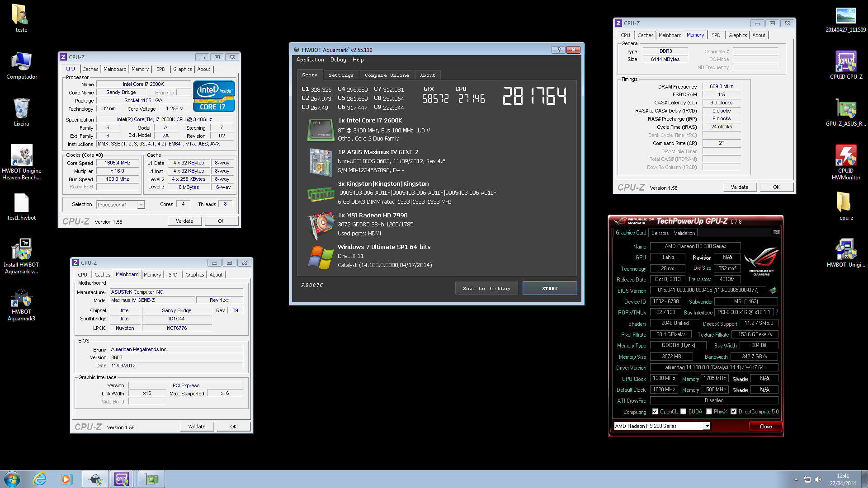The width and height of the screenshot is (868, 488).
Task: Switch to GPU-Z taskbar button
Action: 151,479
